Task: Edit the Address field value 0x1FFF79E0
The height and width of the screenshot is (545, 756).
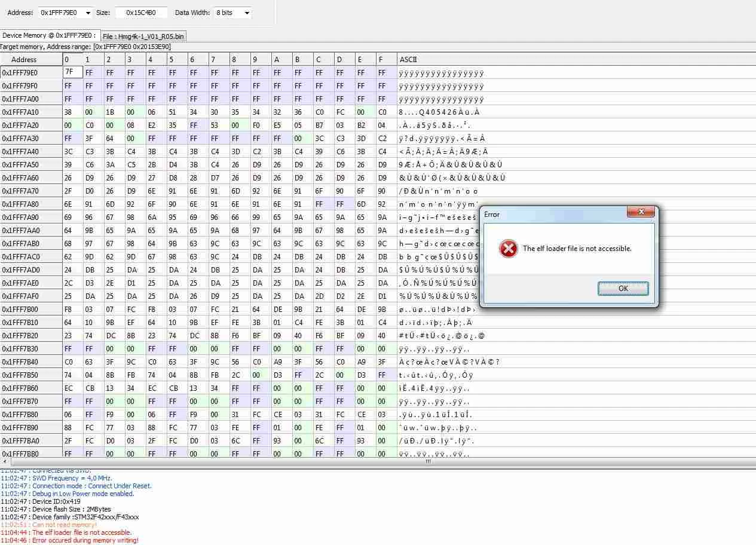Action: point(62,13)
